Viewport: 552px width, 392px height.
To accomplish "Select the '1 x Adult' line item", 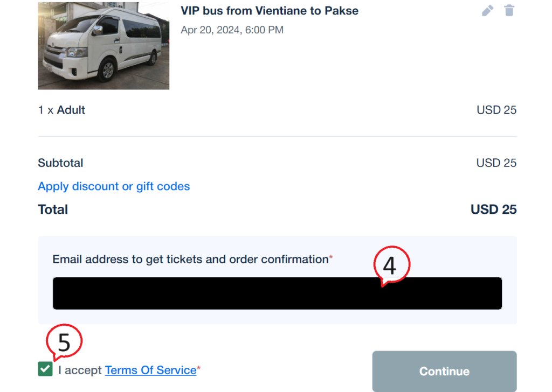I will [61, 110].
